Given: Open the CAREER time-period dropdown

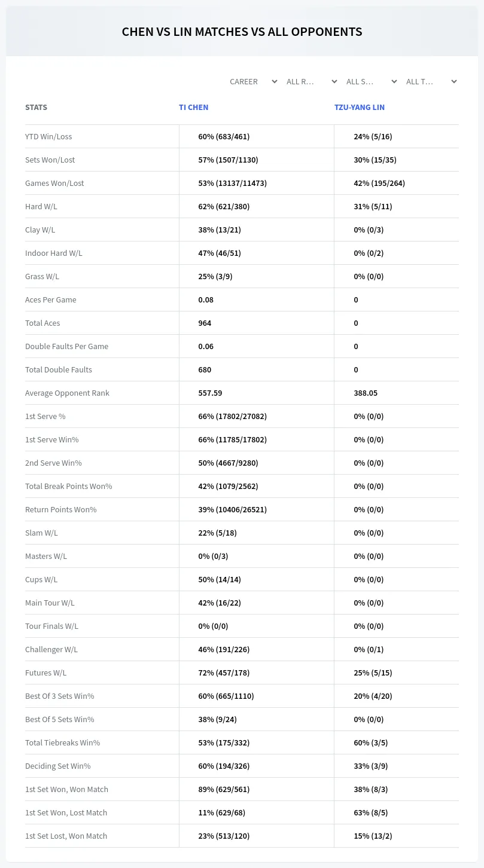Looking at the screenshot, I should [x=253, y=81].
